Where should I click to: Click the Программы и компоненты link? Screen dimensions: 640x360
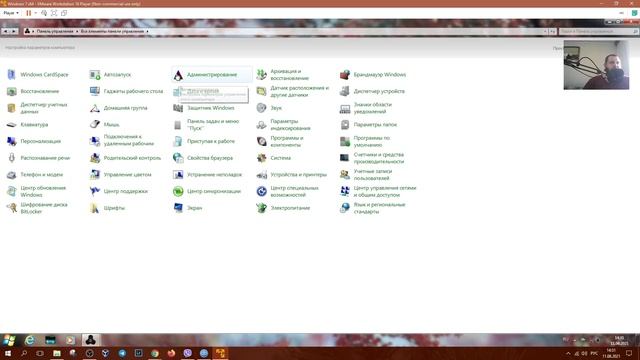click(287, 141)
